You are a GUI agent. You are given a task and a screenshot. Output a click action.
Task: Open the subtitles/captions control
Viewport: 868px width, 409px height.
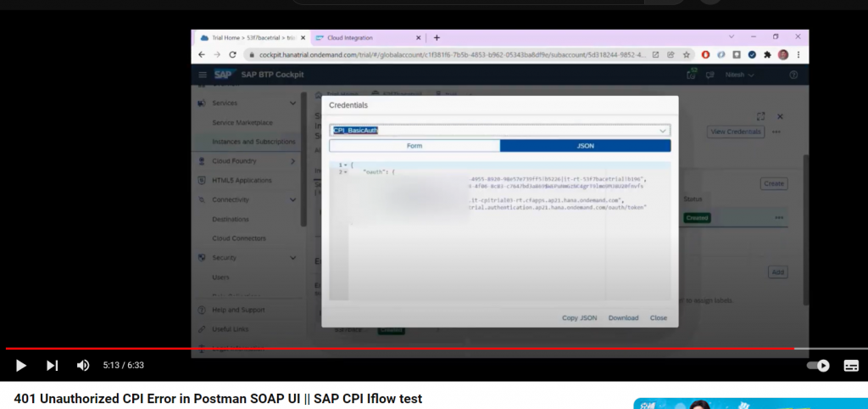[851, 365]
